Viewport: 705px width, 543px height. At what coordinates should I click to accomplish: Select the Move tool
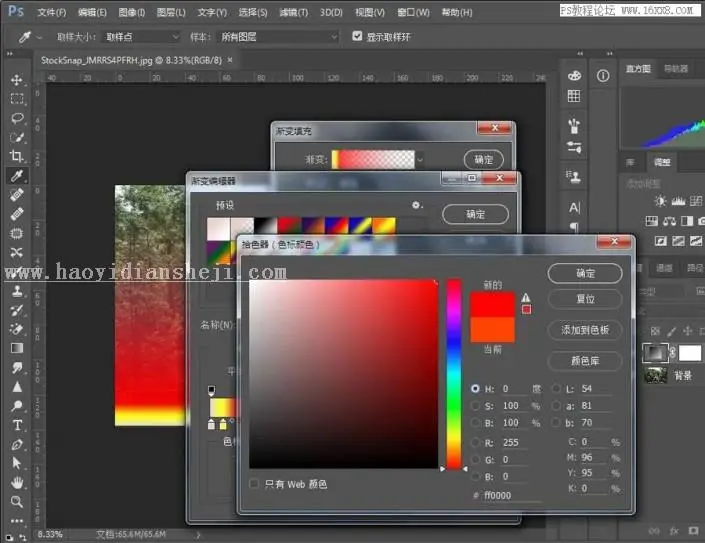(17, 80)
